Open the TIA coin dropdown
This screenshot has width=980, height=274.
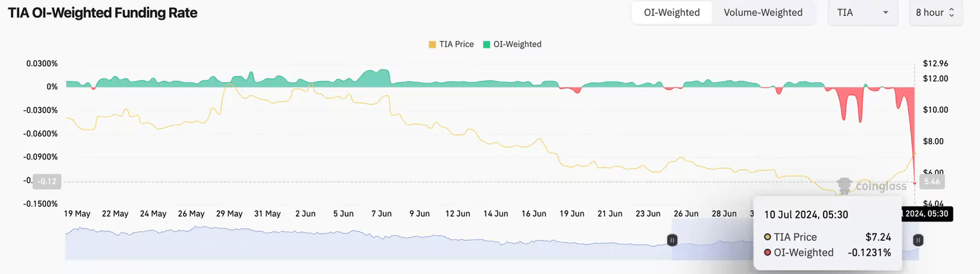coord(863,13)
